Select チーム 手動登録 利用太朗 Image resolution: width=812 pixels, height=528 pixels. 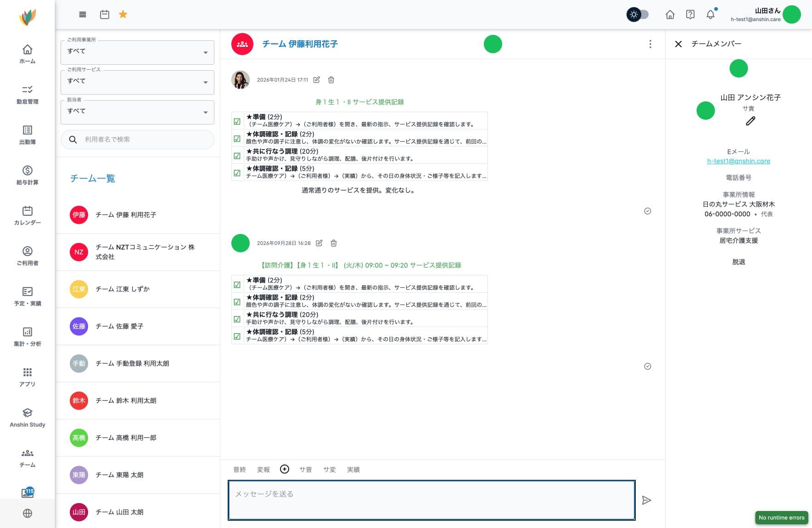coord(137,363)
